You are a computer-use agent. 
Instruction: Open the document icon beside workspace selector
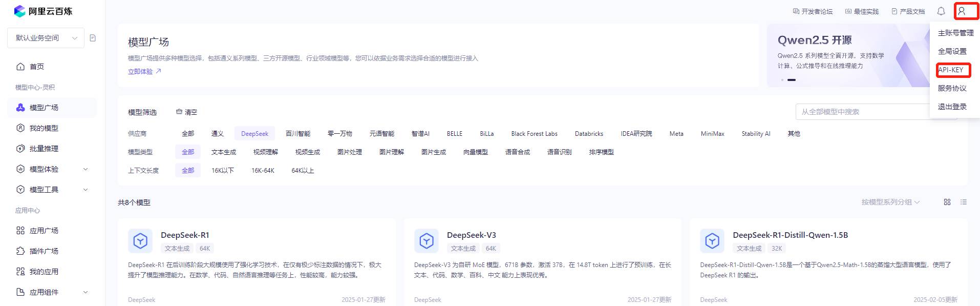(x=93, y=38)
